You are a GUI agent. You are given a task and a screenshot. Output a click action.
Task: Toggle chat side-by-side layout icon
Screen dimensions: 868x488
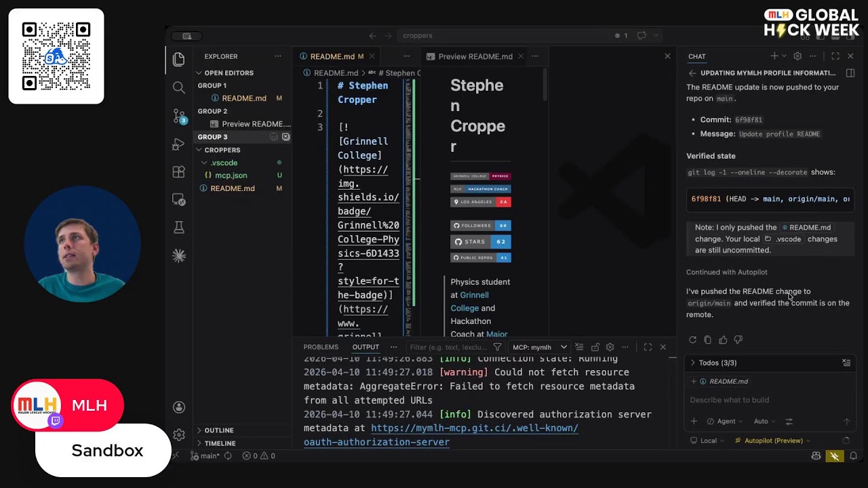850,73
